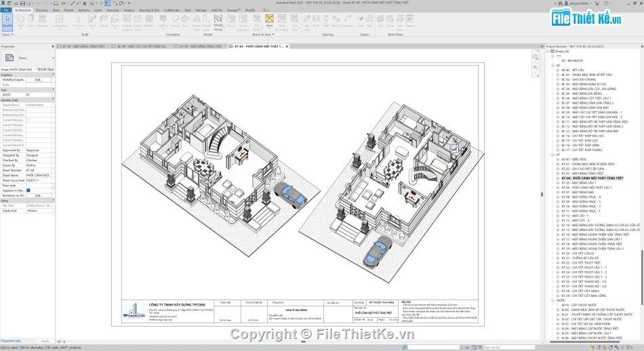Click Edit button for Visibility/Graphics Overrides
Viewport: 644px width, 351px height.
click(x=39, y=80)
